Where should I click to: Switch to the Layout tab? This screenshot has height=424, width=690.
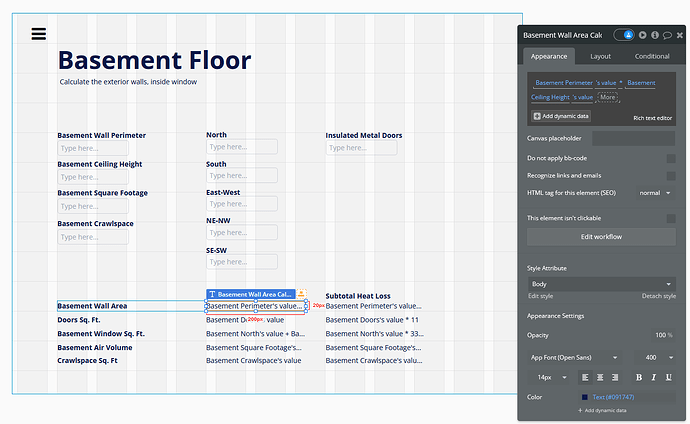click(600, 56)
